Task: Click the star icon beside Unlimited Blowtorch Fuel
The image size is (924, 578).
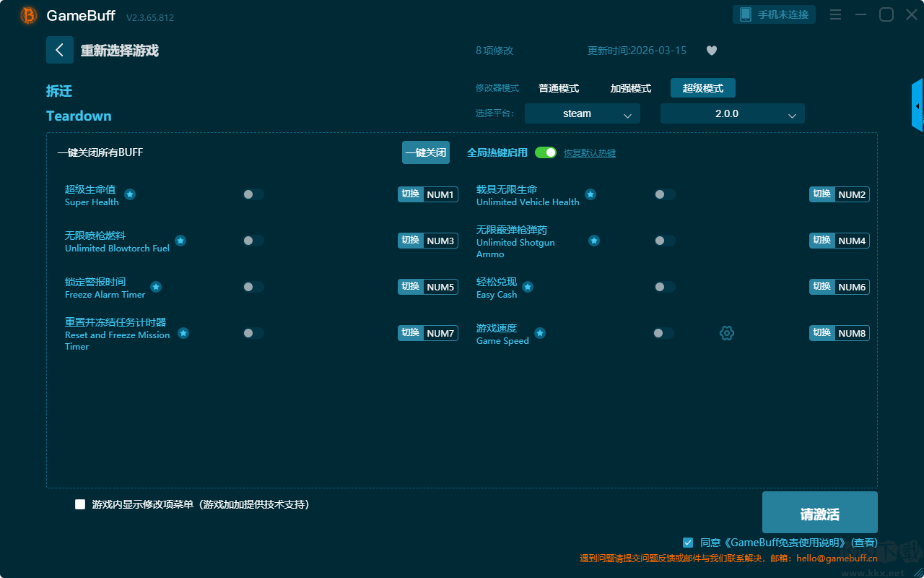Action: (180, 241)
